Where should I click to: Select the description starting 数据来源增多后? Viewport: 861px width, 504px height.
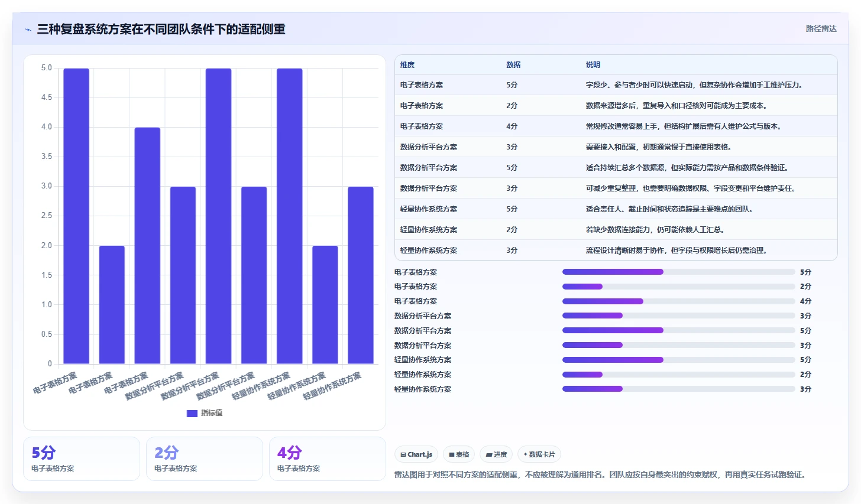point(676,106)
